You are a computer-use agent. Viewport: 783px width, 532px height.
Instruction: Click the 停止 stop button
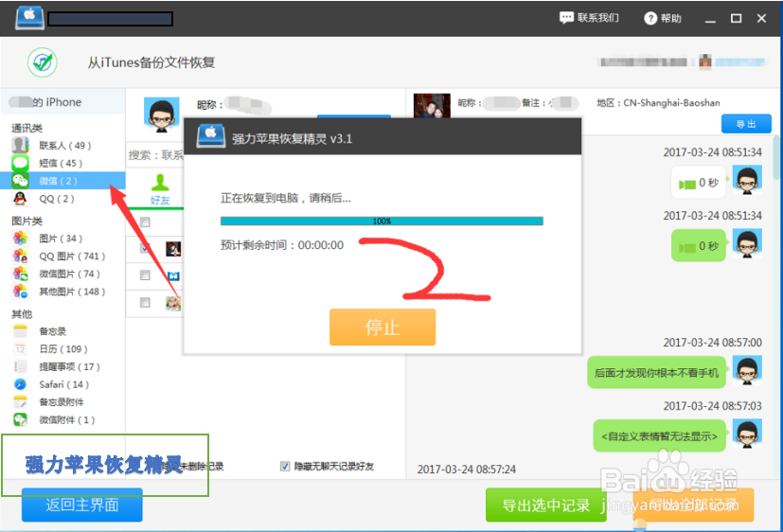point(383,328)
